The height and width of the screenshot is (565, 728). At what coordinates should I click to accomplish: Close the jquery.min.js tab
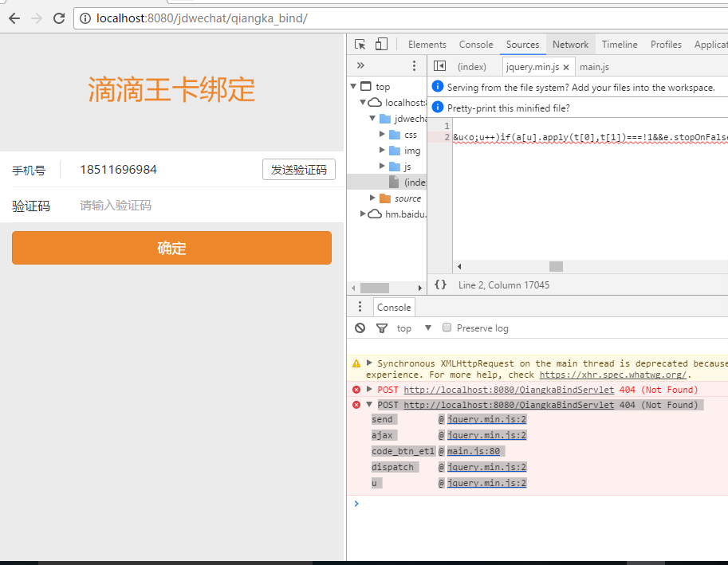(x=566, y=67)
